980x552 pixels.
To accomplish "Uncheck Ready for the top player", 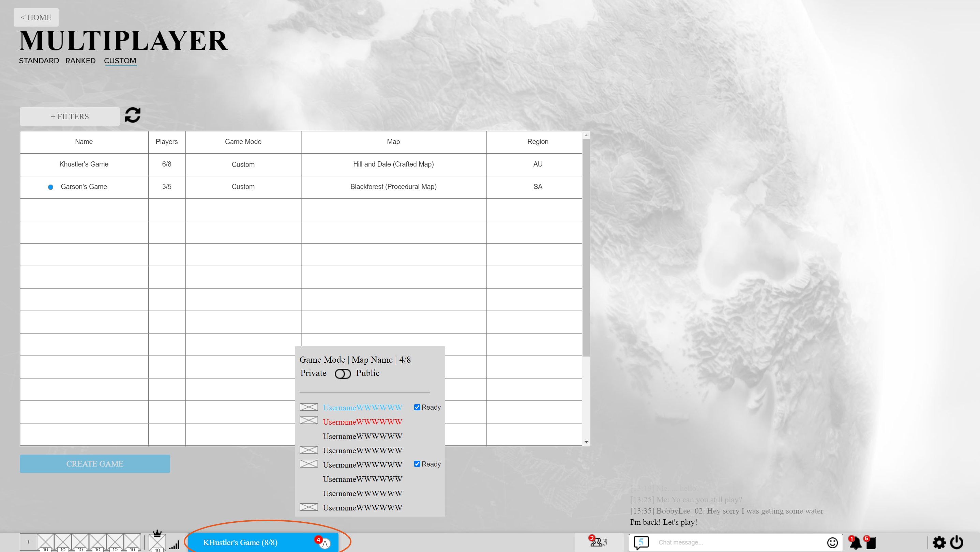I will tap(417, 407).
